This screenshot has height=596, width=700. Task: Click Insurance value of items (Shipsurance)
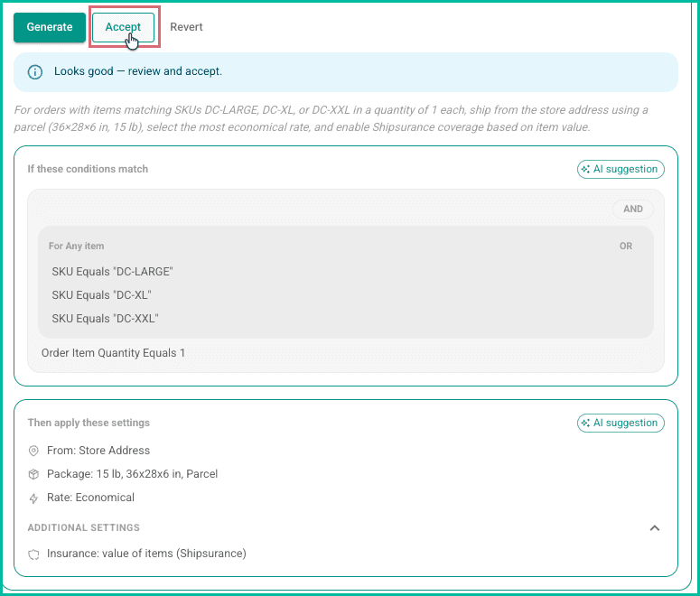pyautogui.click(x=146, y=554)
